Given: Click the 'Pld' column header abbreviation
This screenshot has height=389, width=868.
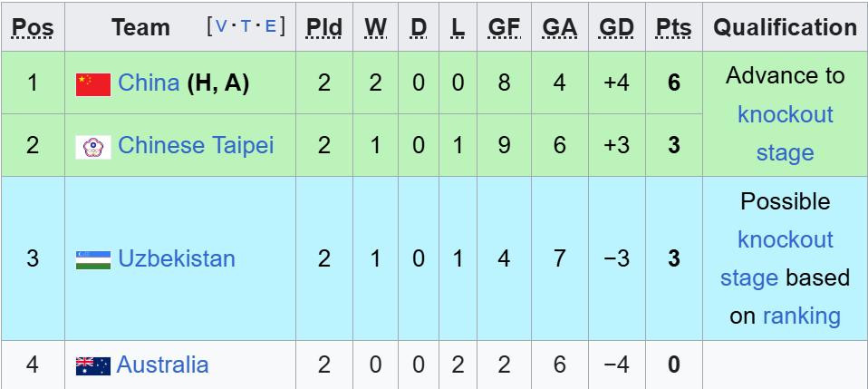Looking at the screenshot, I should coord(323,28).
